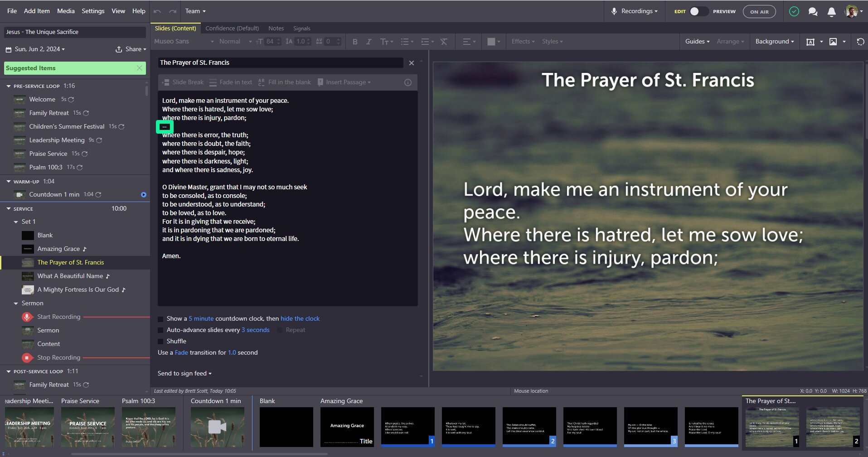Close the Suggested Items banner

tap(140, 68)
